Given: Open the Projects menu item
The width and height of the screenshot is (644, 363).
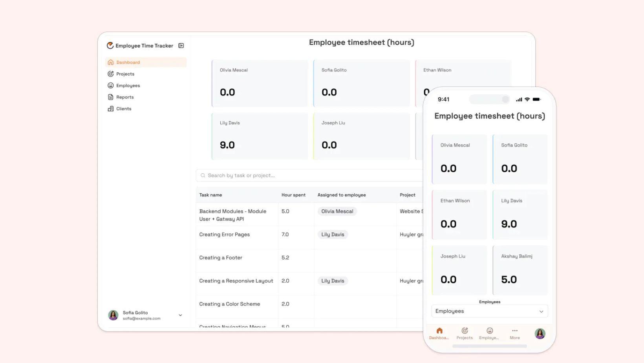Looking at the screenshot, I should point(146,74).
